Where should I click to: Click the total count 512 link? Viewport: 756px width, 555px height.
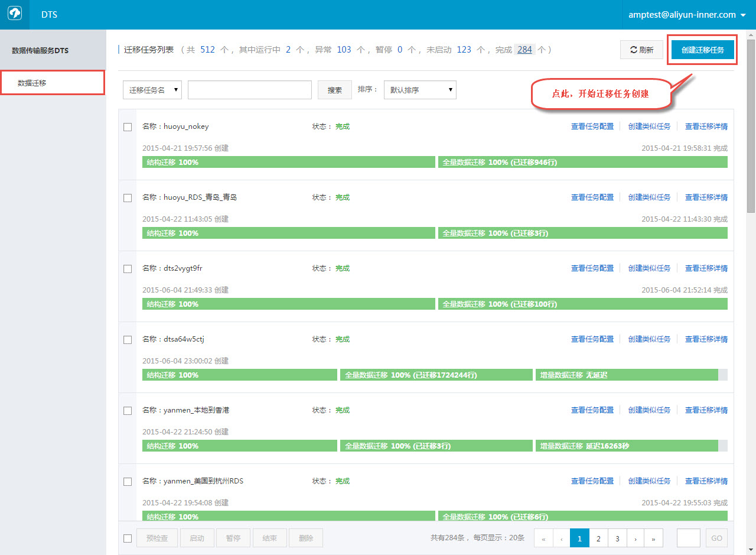[207, 50]
